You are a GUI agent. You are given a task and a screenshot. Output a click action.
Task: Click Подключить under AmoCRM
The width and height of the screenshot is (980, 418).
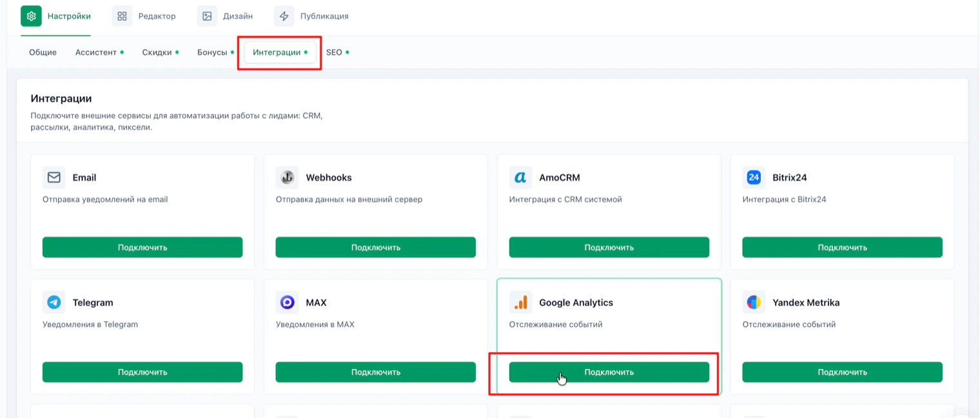[609, 247]
